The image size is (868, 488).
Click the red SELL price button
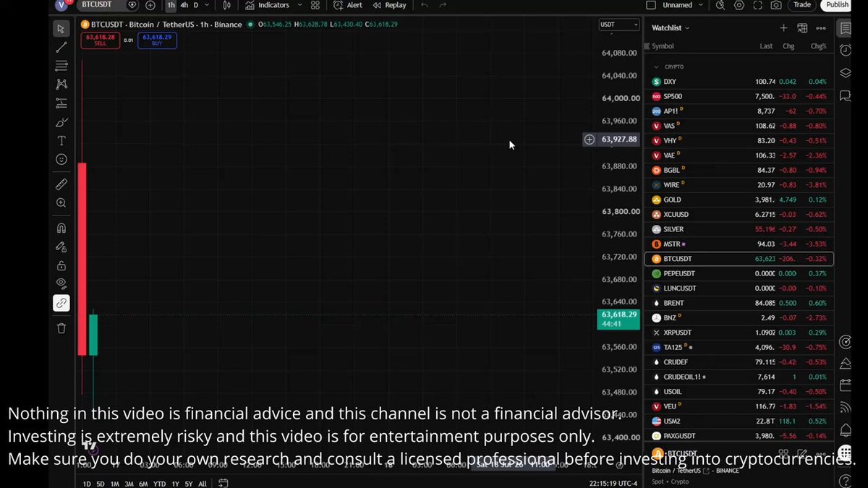[100, 40]
